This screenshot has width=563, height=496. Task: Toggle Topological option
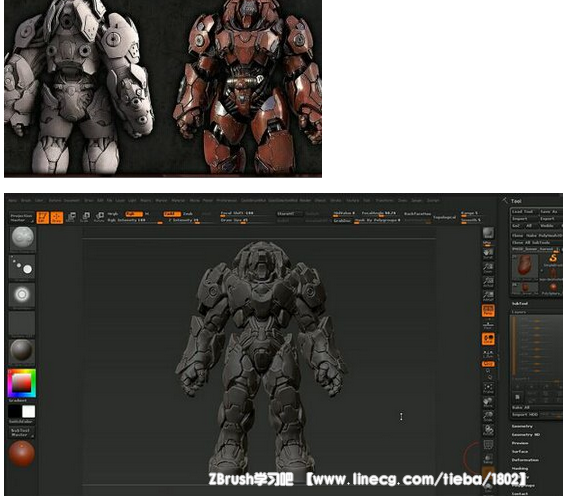[445, 217]
